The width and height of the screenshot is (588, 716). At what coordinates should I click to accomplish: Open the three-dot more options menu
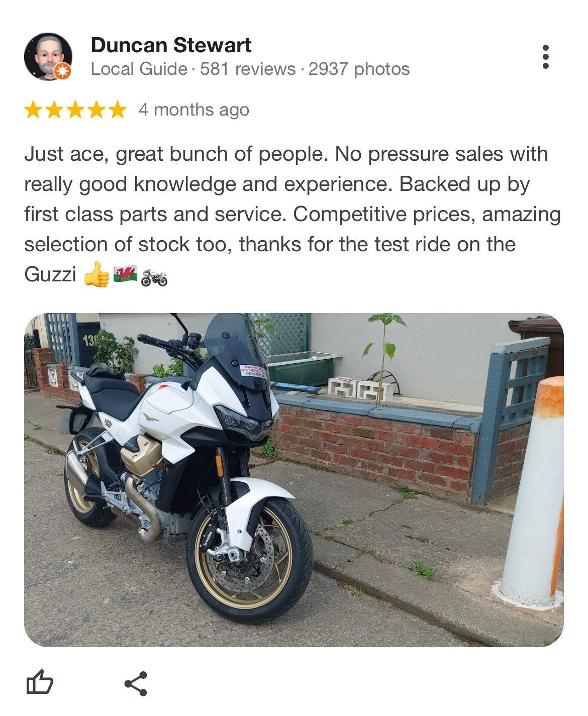click(x=546, y=57)
